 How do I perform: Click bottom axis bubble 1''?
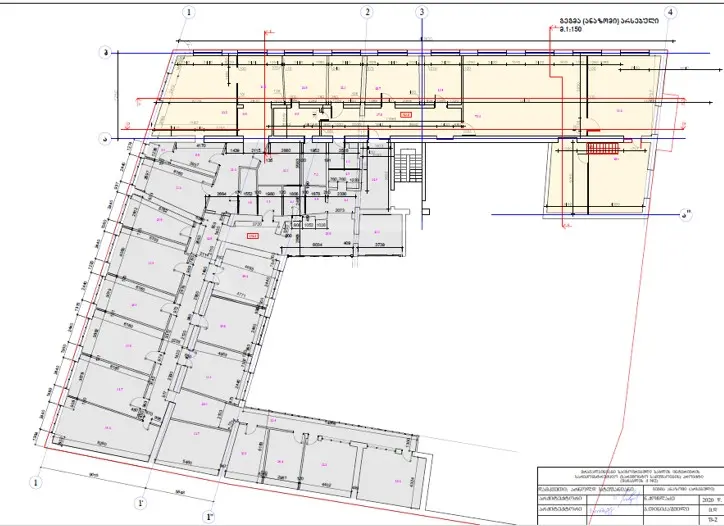tap(210, 516)
